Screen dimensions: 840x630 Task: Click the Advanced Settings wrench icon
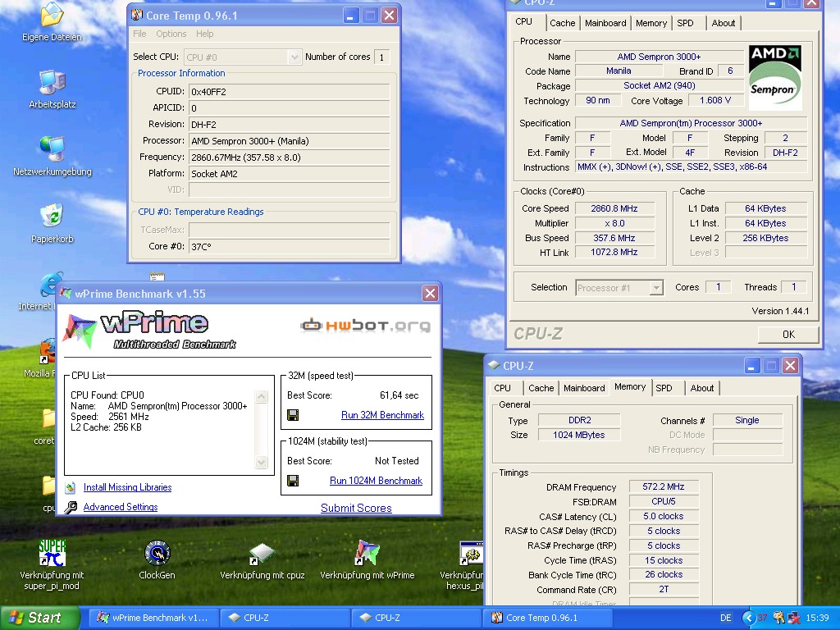pos(71,507)
